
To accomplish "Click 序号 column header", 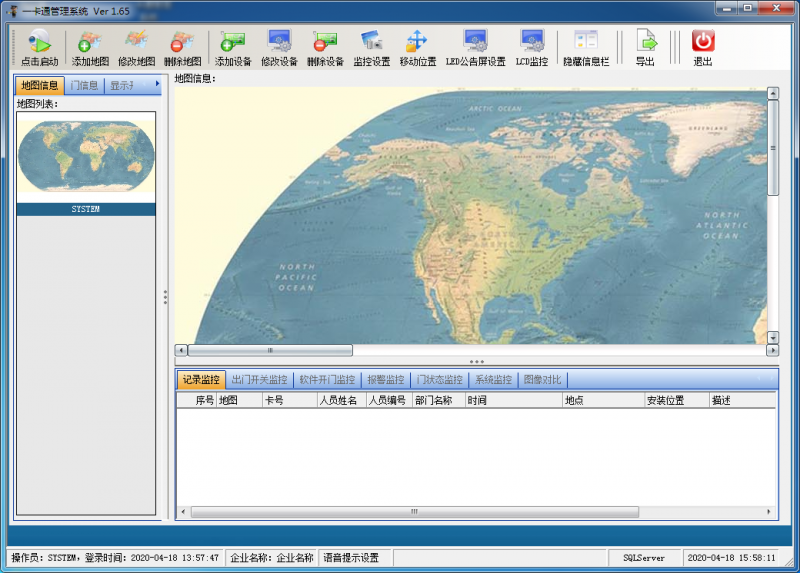I will [197, 400].
